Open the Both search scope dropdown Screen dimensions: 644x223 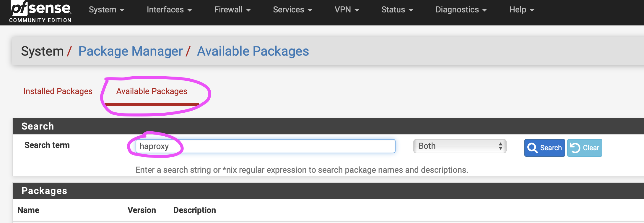click(x=460, y=146)
